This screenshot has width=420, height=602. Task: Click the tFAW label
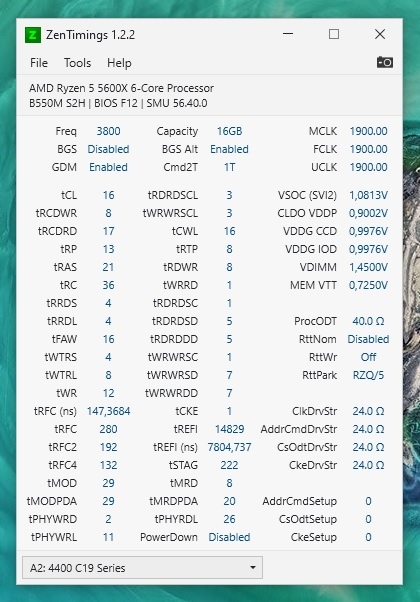(x=64, y=339)
